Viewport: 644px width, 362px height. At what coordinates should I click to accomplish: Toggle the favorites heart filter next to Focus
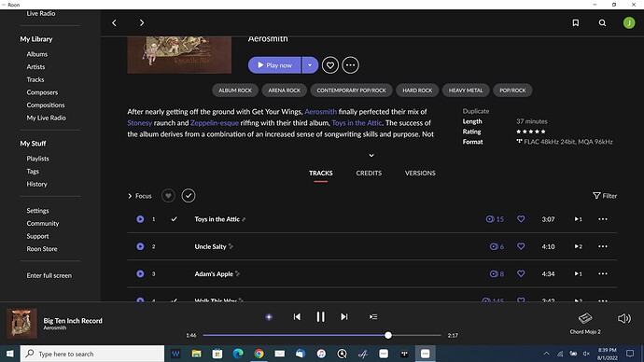point(168,196)
